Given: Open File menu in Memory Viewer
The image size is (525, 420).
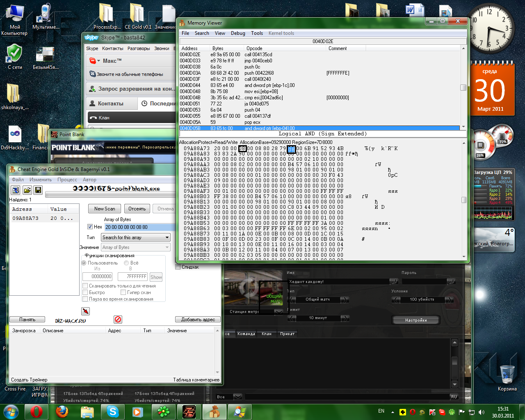Looking at the screenshot, I should coord(185,33).
